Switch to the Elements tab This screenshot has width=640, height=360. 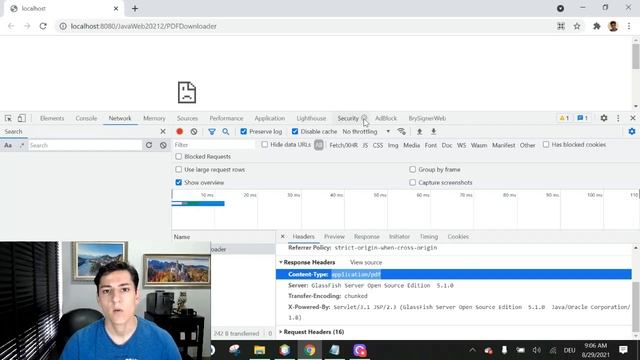(52, 118)
